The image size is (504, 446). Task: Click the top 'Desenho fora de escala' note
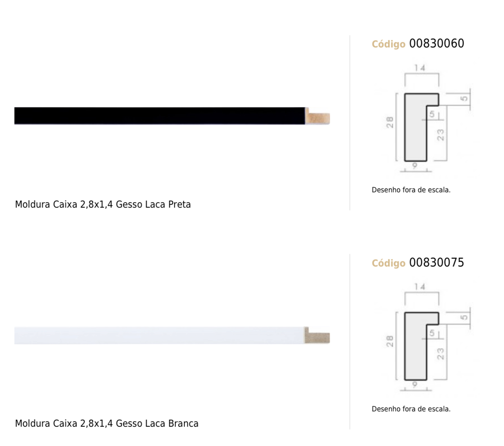(411, 190)
